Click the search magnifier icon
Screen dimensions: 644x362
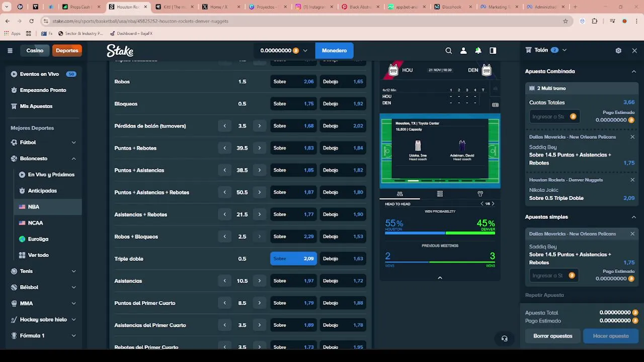point(448,50)
